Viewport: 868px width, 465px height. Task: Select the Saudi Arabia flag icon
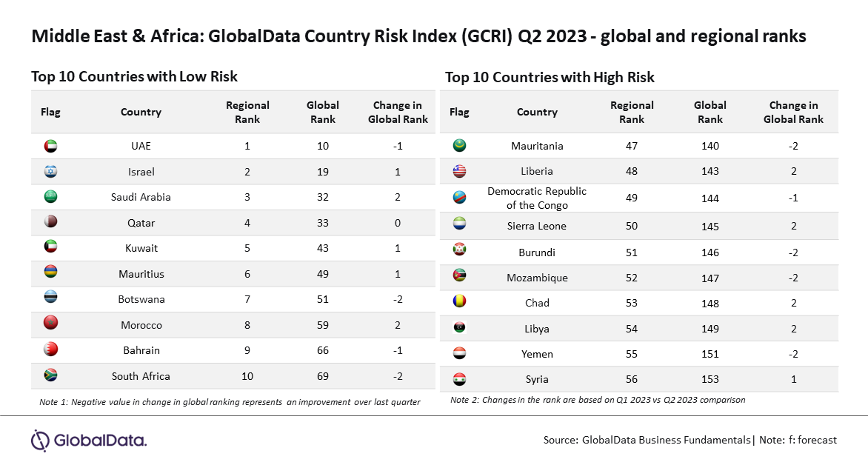tap(50, 196)
